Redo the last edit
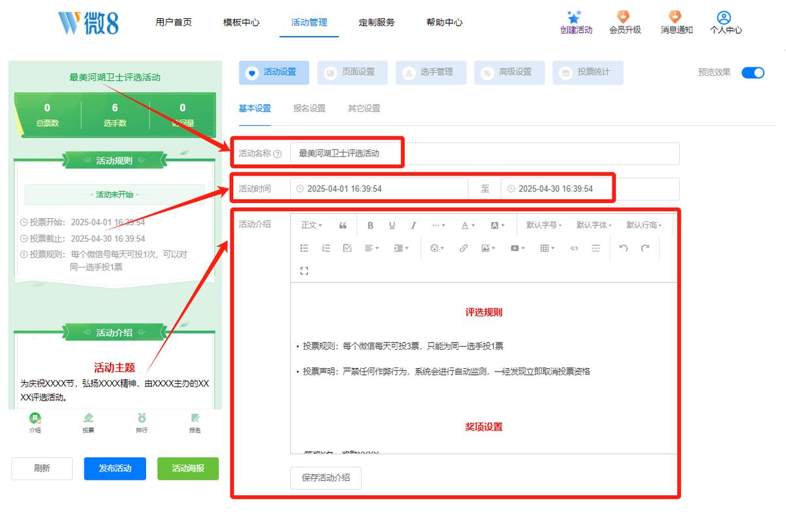This screenshot has height=532, width=786. pyautogui.click(x=645, y=248)
